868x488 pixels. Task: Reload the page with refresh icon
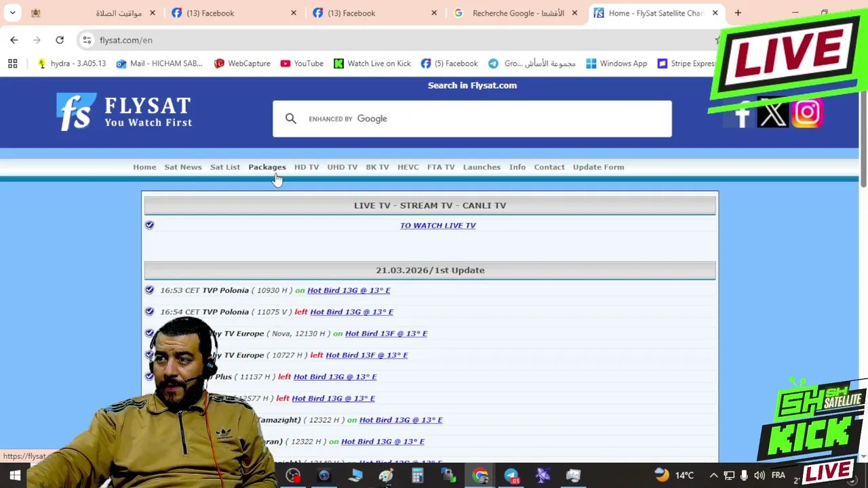coord(60,40)
